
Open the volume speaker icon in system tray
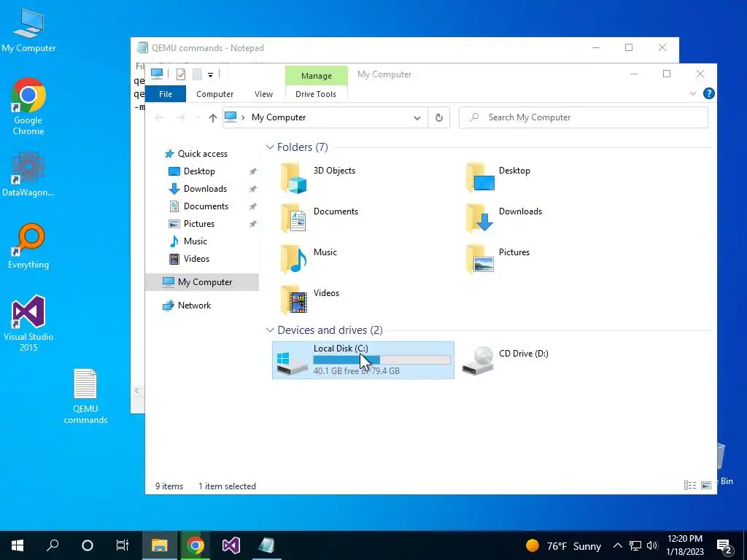pos(652,545)
